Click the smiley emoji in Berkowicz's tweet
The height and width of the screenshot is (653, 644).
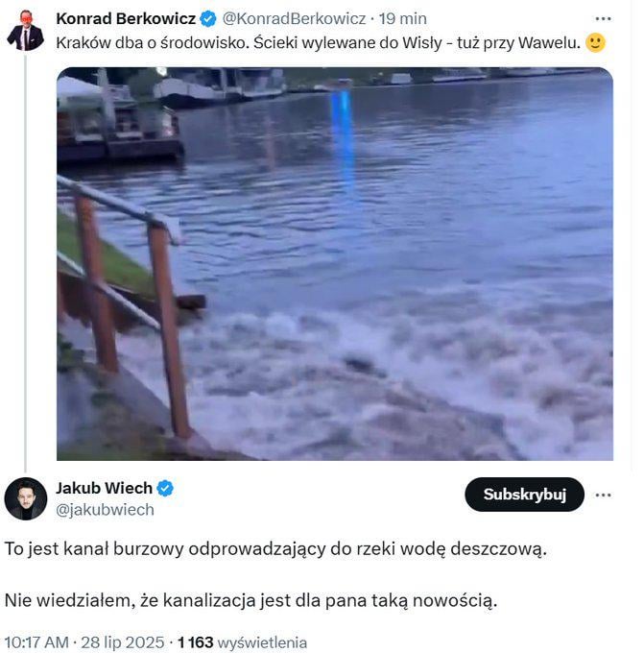tap(595, 42)
